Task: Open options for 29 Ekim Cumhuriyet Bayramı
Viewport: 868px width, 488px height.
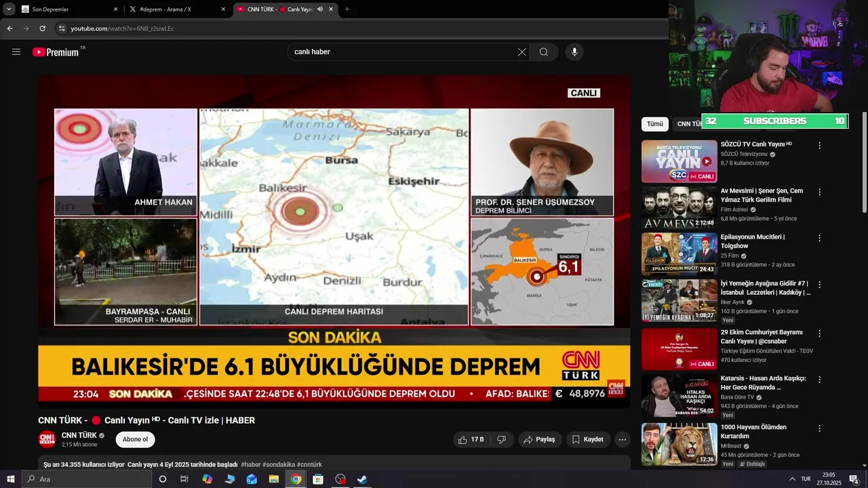Action: 819,334
